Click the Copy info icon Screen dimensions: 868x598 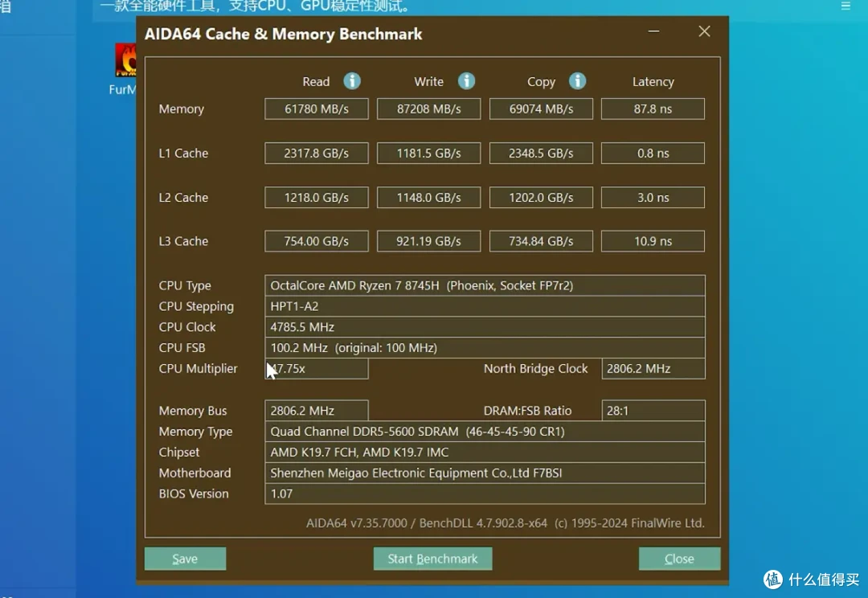point(577,81)
